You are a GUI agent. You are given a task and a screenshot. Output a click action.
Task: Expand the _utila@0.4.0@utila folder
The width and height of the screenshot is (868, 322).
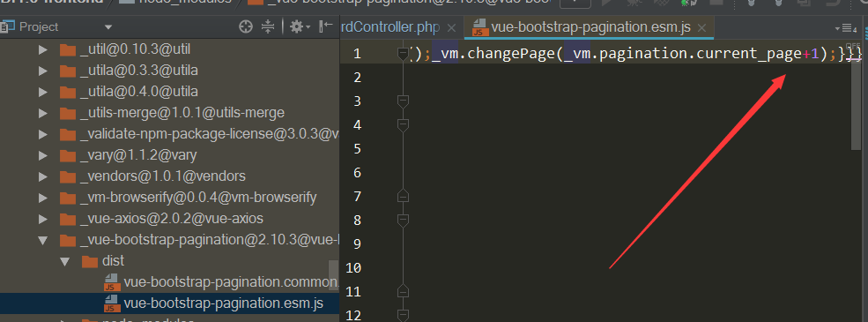point(42,92)
